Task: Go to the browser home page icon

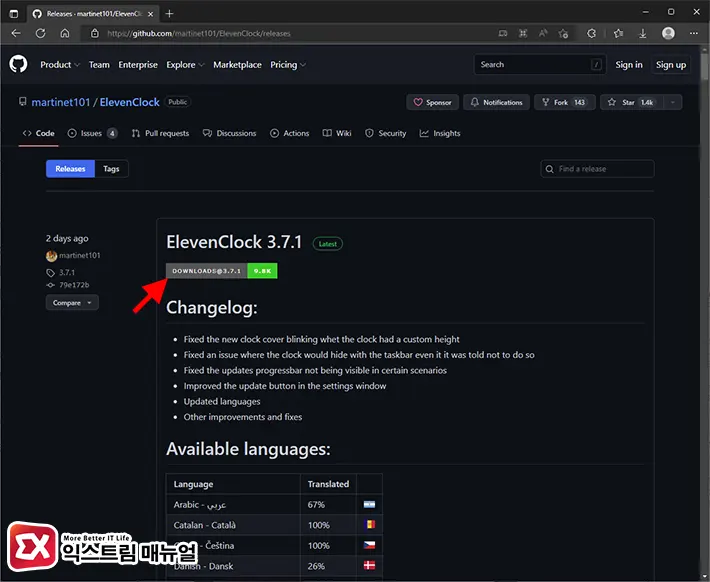Action: 65,33
